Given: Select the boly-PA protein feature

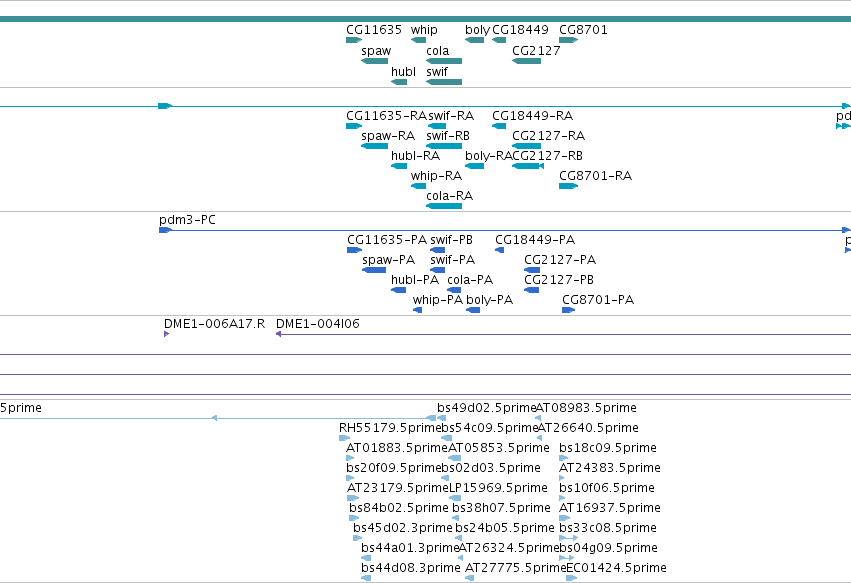Looking at the screenshot, I should point(473,310).
